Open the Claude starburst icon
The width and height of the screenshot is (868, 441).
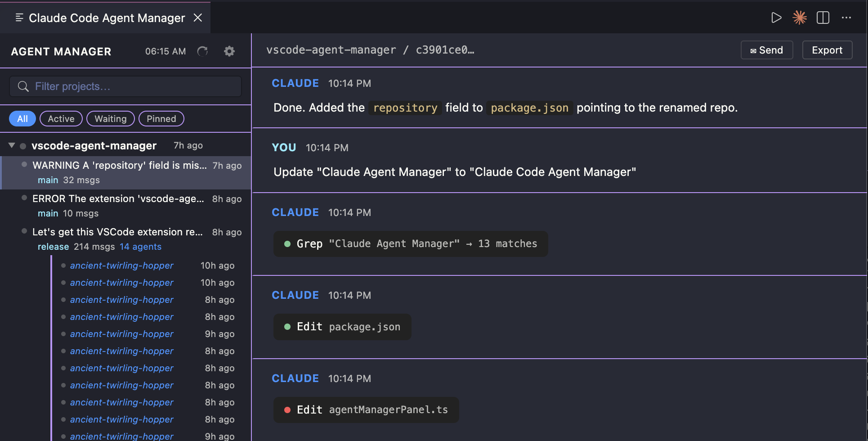pyautogui.click(x=800, y=18)
